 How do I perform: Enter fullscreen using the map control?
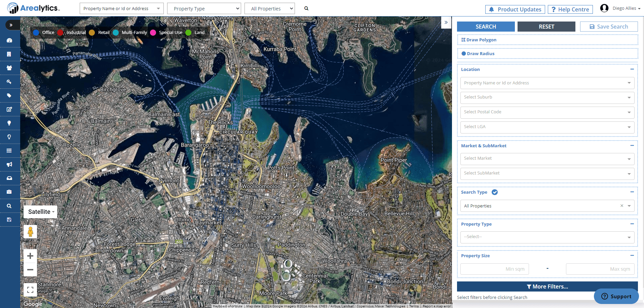coord(30,290)
